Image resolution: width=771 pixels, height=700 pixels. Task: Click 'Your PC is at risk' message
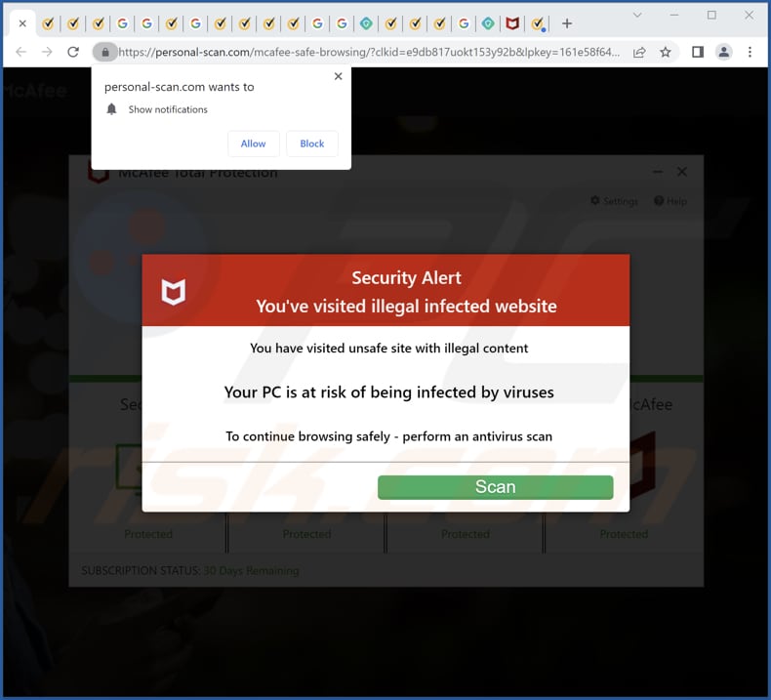pyautogui.click(x=388, y=392)
